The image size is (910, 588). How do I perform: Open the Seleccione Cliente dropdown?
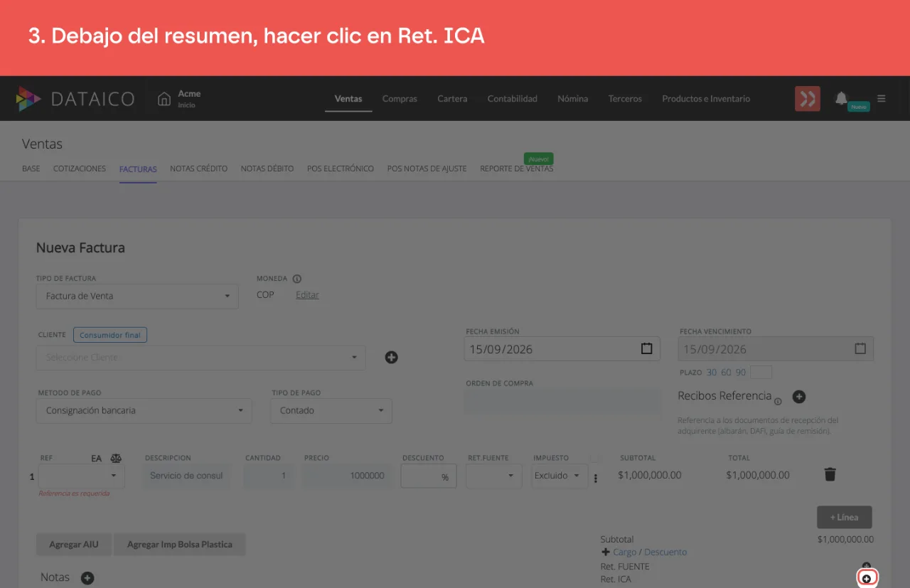(x=200, y=358)
